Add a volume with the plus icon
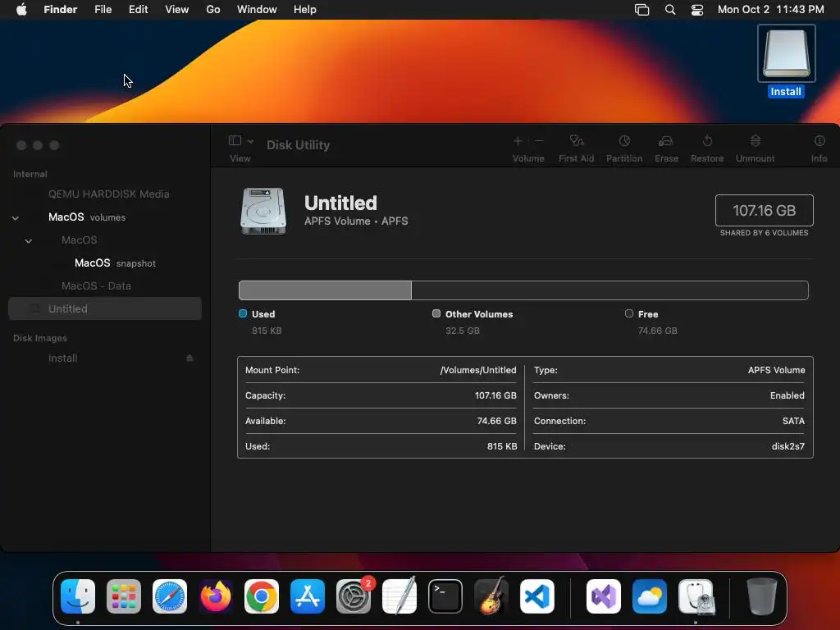Image resolution: width=840 pixels, height=630 pixels. pos(518,141)
